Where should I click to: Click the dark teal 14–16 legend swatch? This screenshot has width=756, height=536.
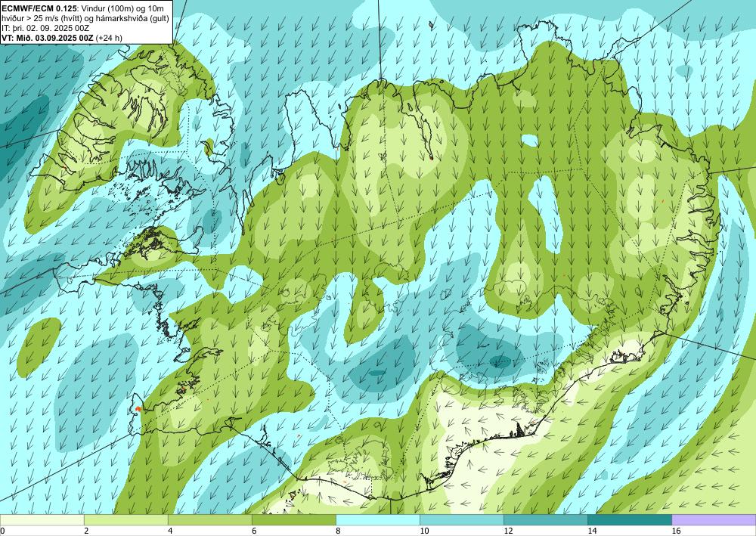(x=630, y=519)
